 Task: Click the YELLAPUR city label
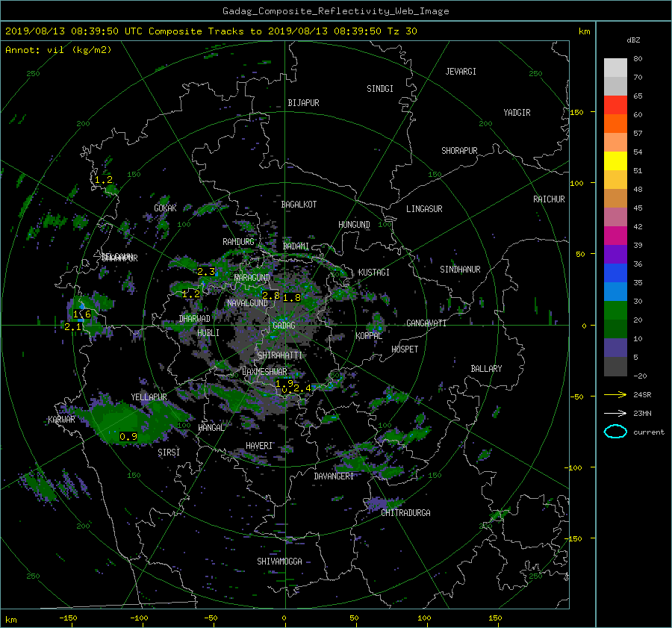point(149,397)
